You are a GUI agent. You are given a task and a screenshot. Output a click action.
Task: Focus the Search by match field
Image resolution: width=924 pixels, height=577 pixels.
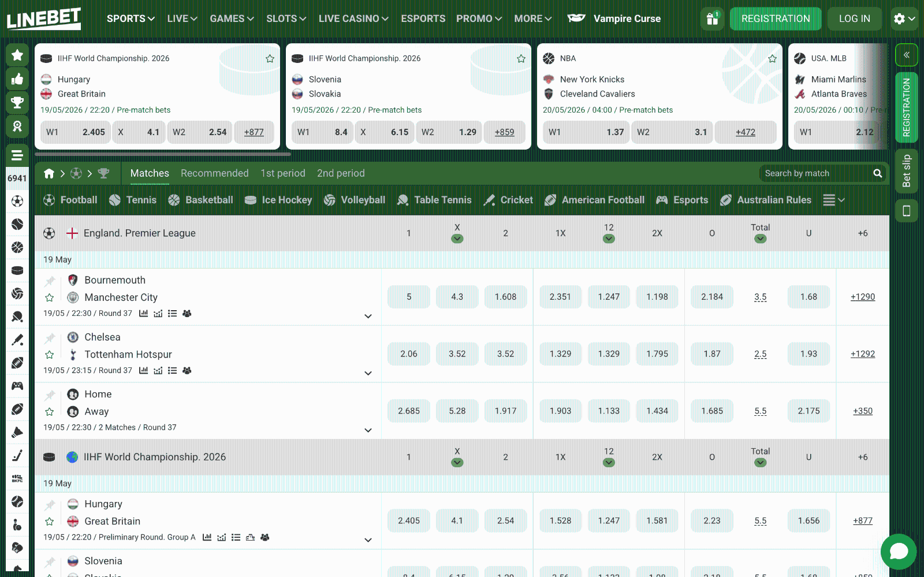(x=815, y=173)
